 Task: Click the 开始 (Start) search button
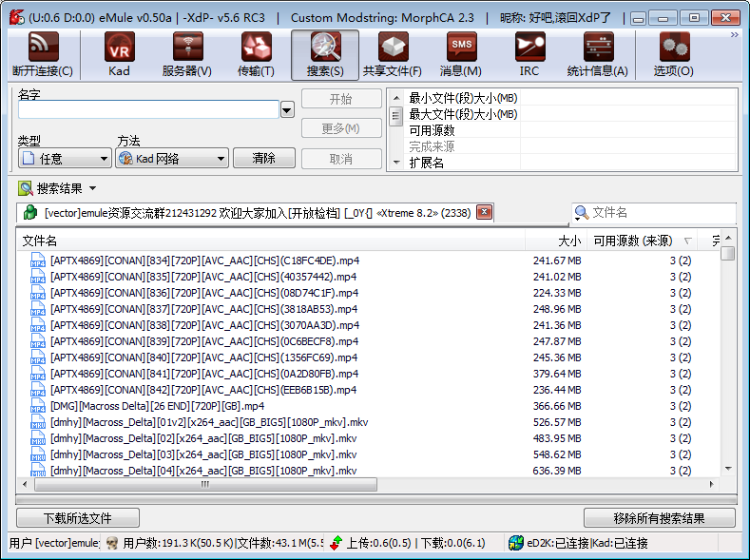point(341,99)
